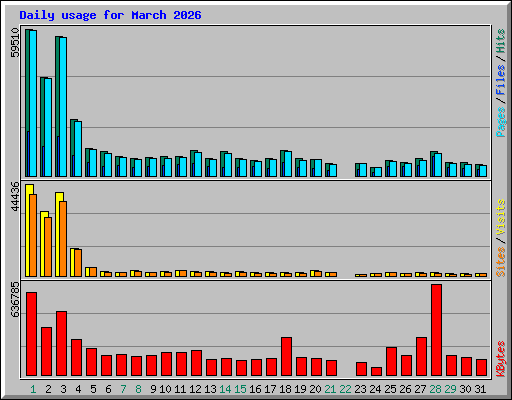Click day 20 on the x-axis
This screenshot has height=400, width=512.
(315, 389)
